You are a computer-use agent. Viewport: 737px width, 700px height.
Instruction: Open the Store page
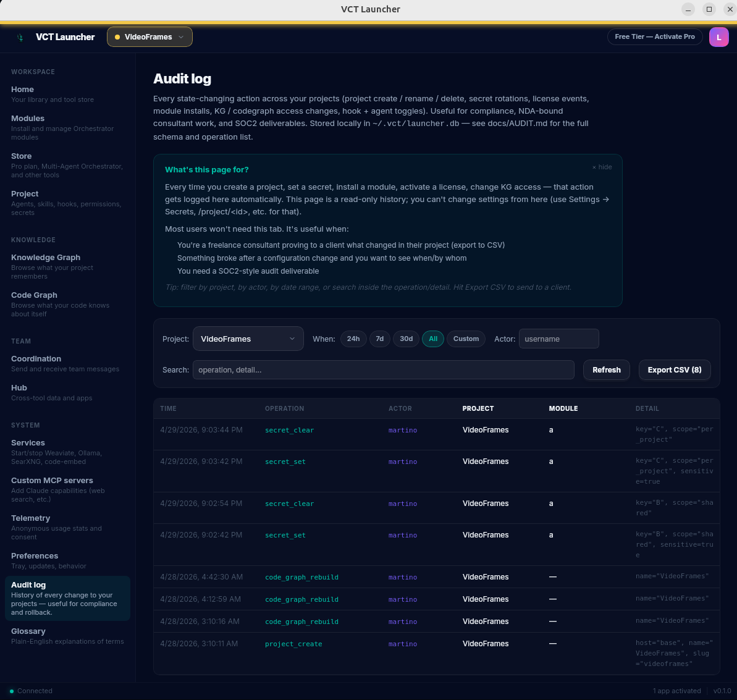click(x=68, y=165)
